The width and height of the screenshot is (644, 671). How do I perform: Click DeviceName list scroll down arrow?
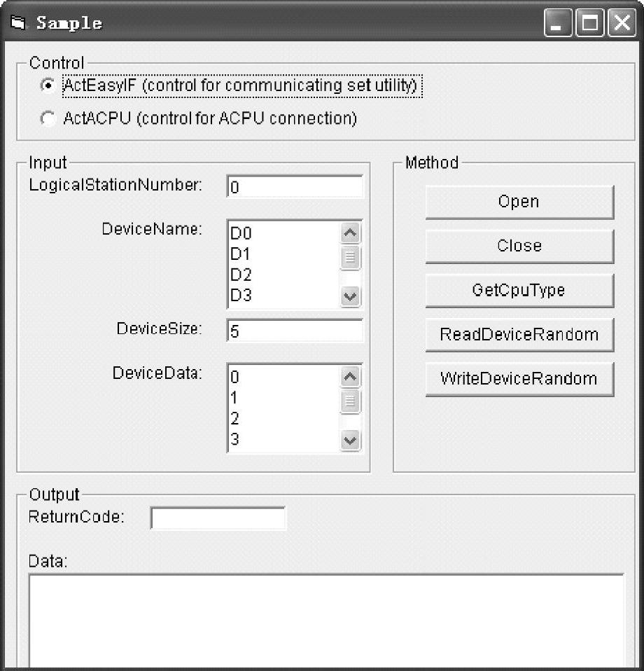(x=350, y=296)
